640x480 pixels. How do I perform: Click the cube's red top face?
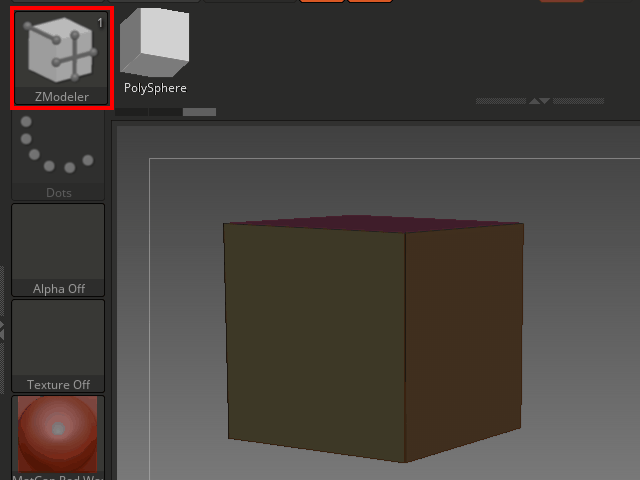pos(370,226)
